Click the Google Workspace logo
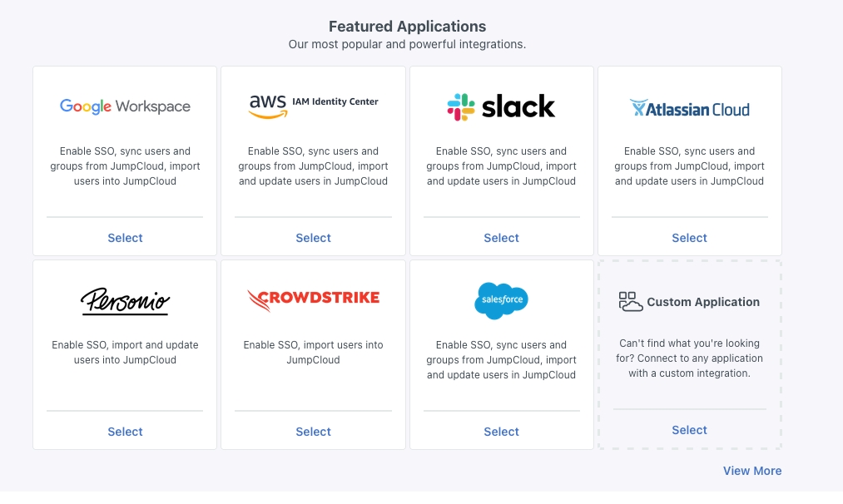The width and height of the screenshot is (843, 504). pos(125,106)
